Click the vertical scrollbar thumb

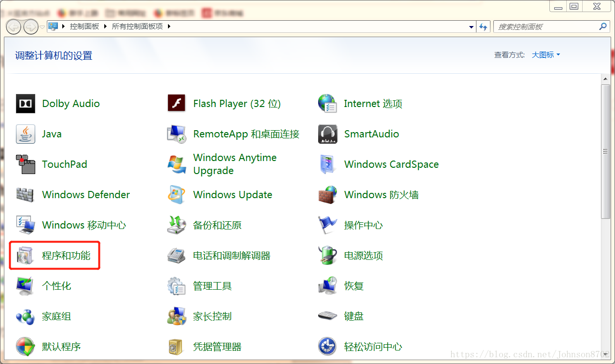(x=605, y=151)
